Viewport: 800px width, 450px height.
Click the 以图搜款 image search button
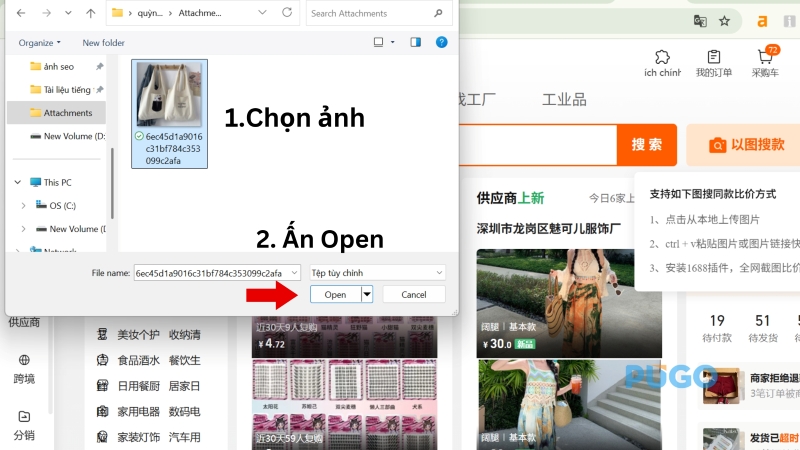746,145
